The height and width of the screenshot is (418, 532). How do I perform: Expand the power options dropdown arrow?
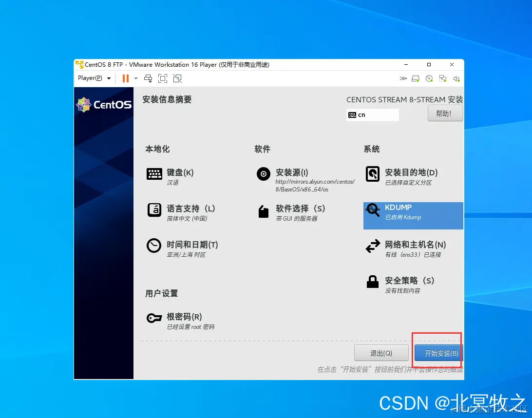(136, 78)
